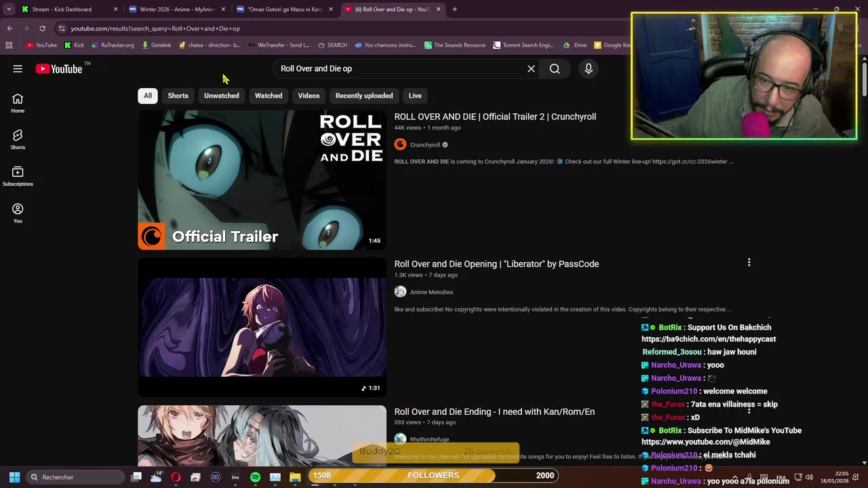
Task: Go to Home in YouTube sidebar
Action: [x=18, y=103]
